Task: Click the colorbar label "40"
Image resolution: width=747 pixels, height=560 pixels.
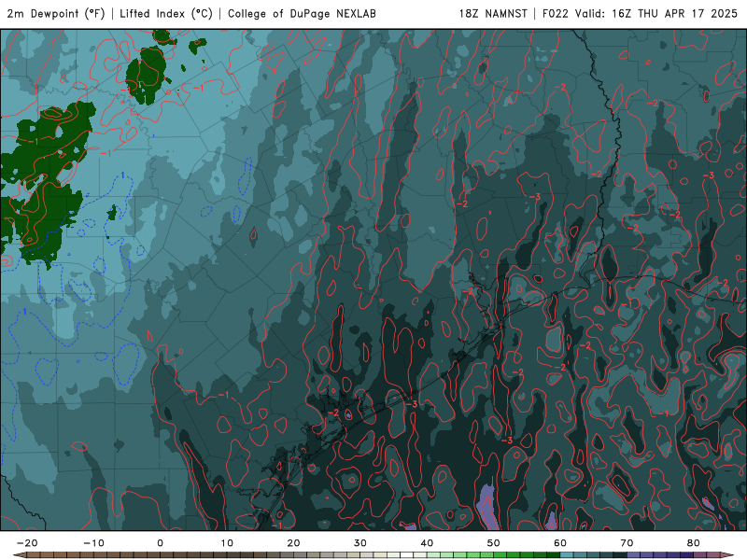Action: pyautogui.click(x=427, y=543)
